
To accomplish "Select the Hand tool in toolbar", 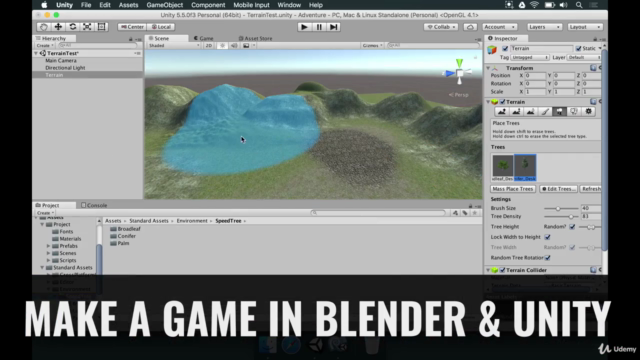I will 44,27.
